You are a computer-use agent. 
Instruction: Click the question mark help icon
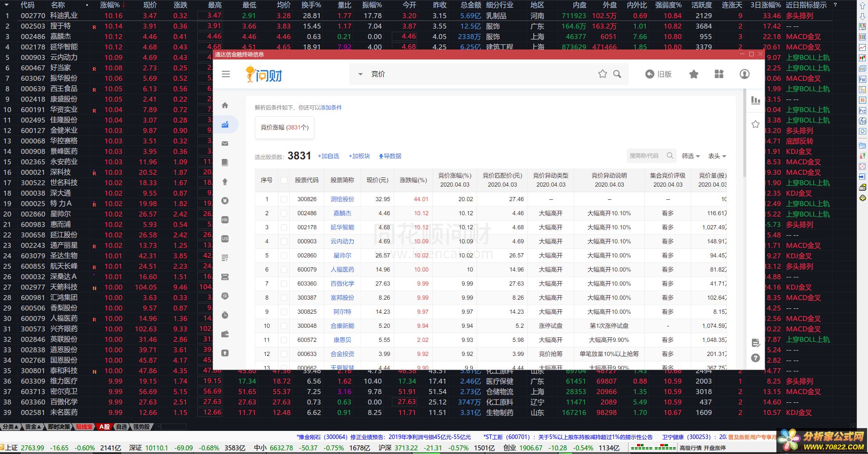[x=756, y=358]
